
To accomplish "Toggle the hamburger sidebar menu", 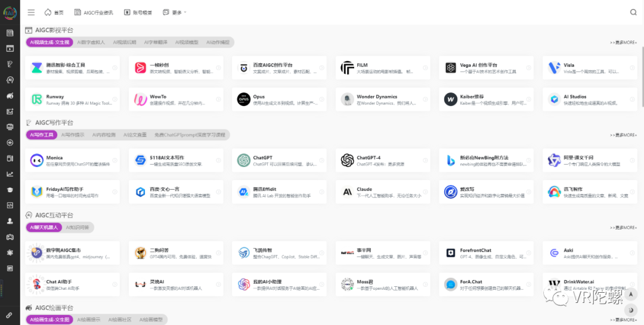I will coord(31,12).
